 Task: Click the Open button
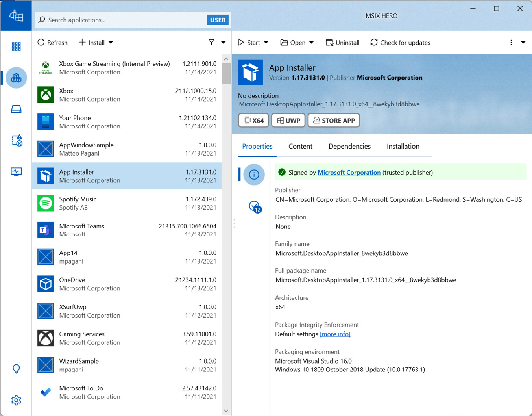point(293,42)
